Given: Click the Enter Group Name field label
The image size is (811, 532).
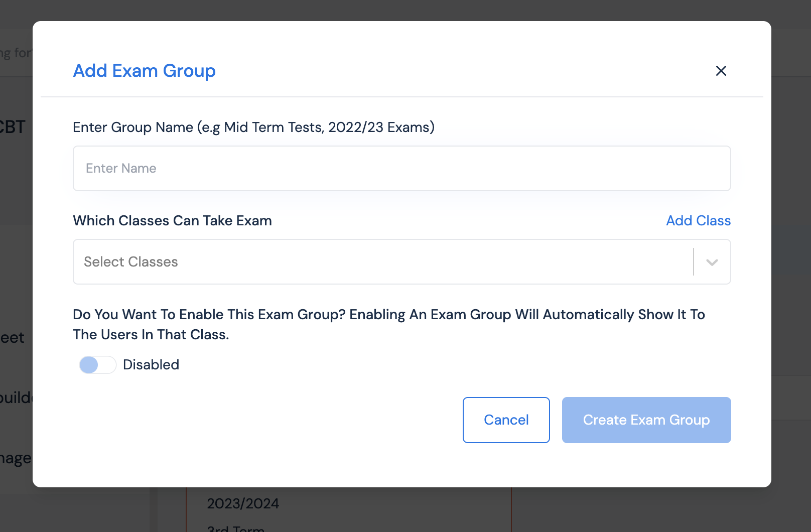Looking at the screenshot, I should [253, 127].
